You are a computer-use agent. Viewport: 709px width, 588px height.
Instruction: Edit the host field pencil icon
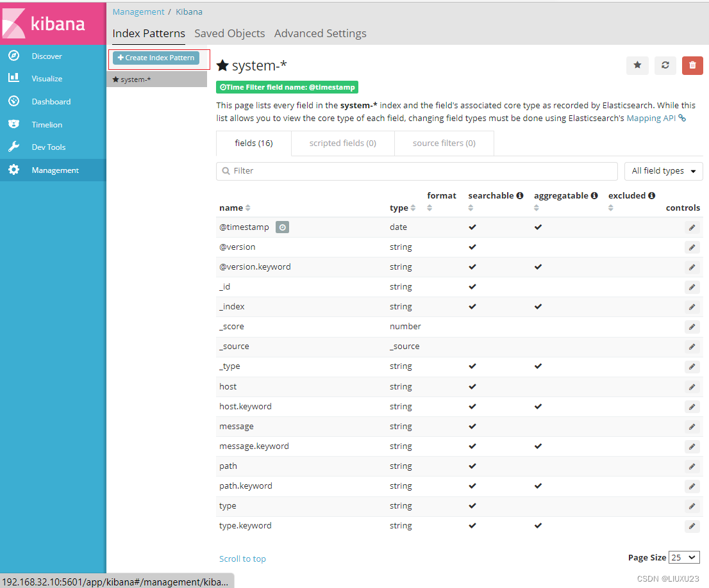pos(692,387)
